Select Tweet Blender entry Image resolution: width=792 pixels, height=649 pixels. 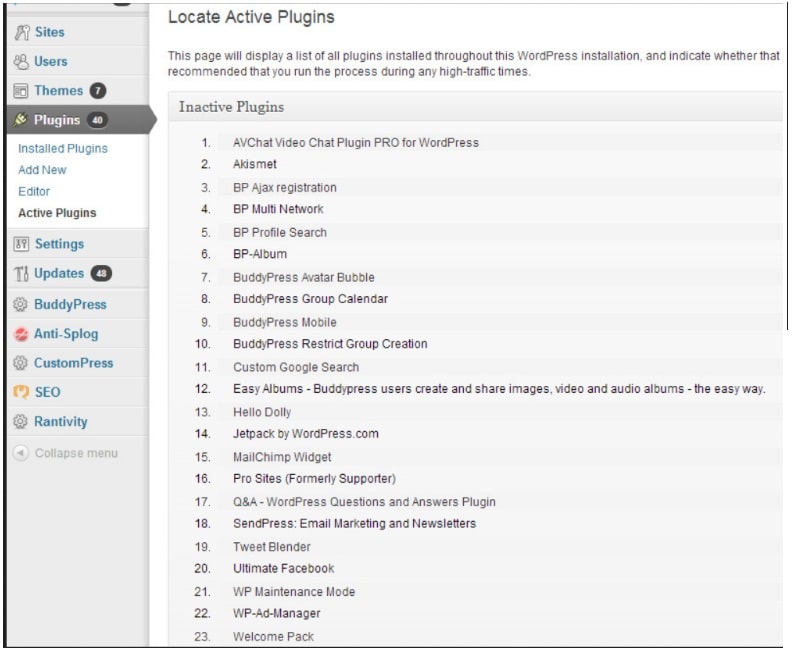pyautogui.click(x=272, y=547)
